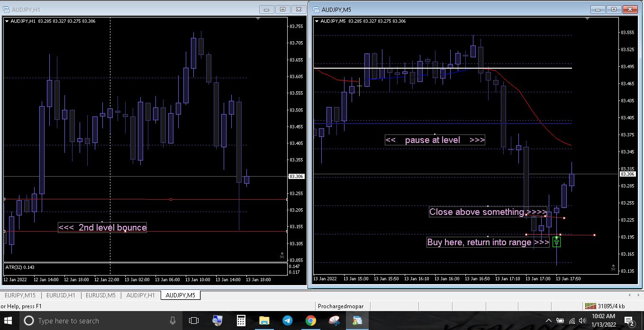Click the right chart-tabs scroll arrow
The height and width of the screenshot is (330, 644).
click(639, 295)
